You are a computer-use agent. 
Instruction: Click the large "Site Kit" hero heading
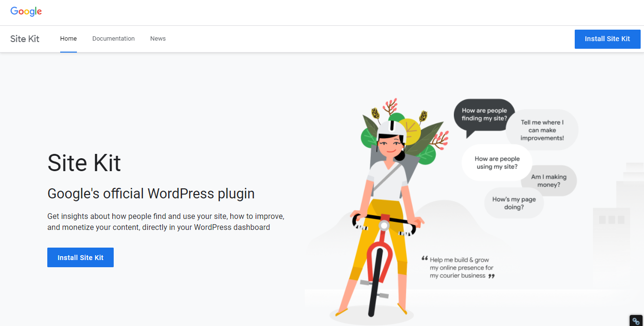(84, 163)
